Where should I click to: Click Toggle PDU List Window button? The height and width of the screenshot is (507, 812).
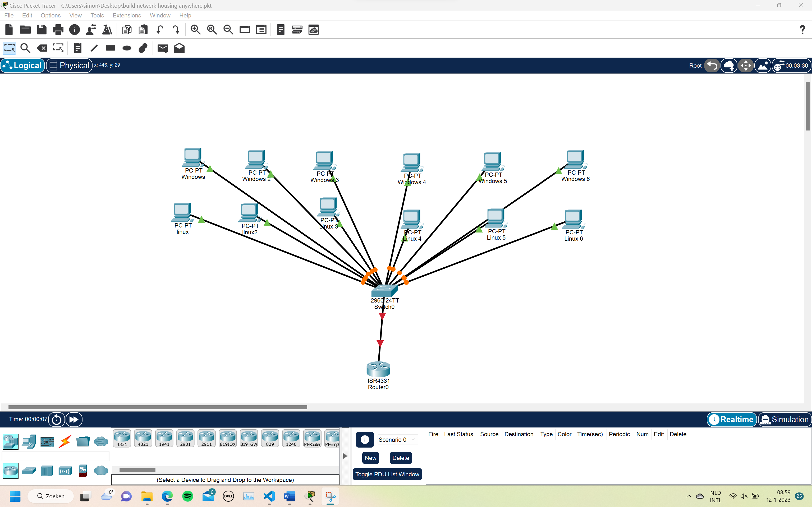[387, 474]
